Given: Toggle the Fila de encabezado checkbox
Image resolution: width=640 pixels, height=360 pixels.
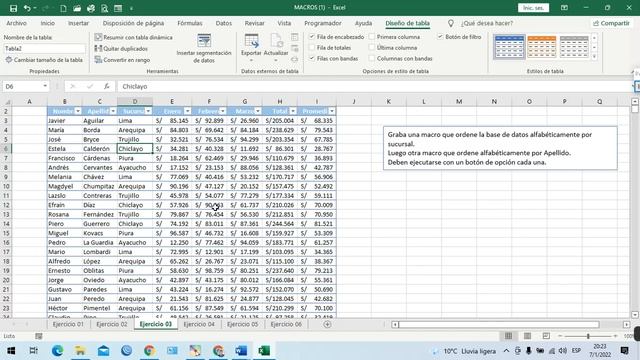Looking at the screenshot, I should [x=312, y=37].
